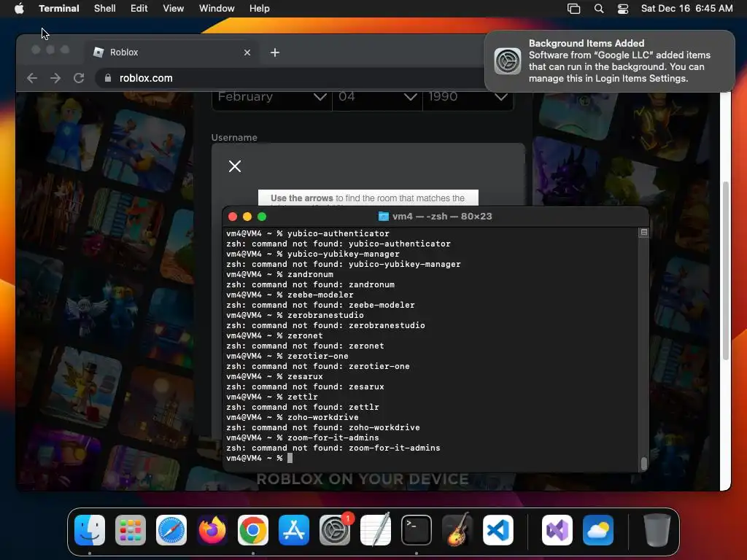Open the Weather app in the dock
The width and height of the screenshot is (747, 560).
click(x=598, y=530)
